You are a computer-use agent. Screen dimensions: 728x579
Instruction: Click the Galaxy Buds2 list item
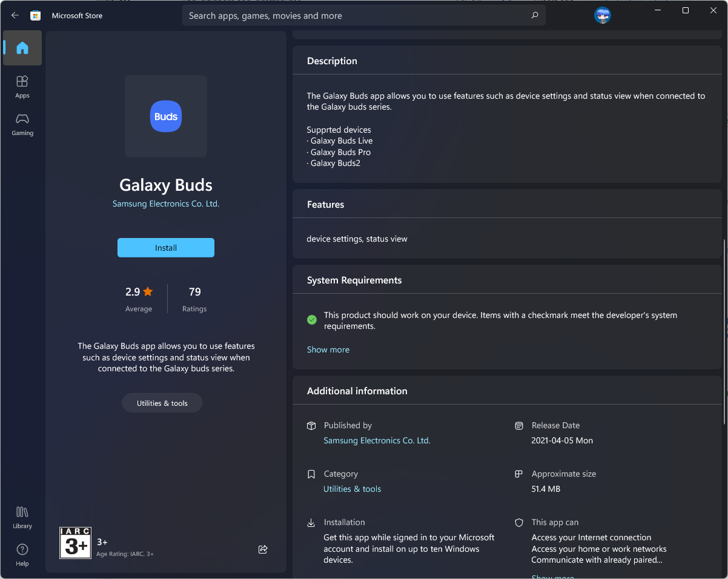point(334,164)
